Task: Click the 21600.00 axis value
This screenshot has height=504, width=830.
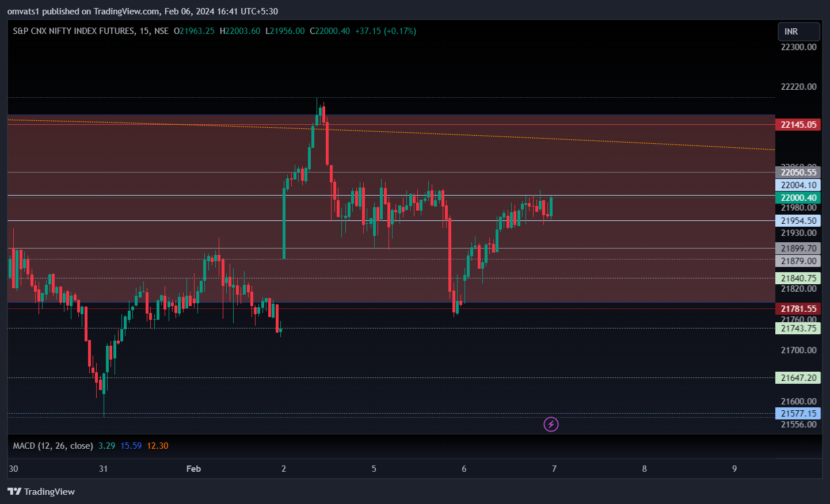Action: [798, 402]
